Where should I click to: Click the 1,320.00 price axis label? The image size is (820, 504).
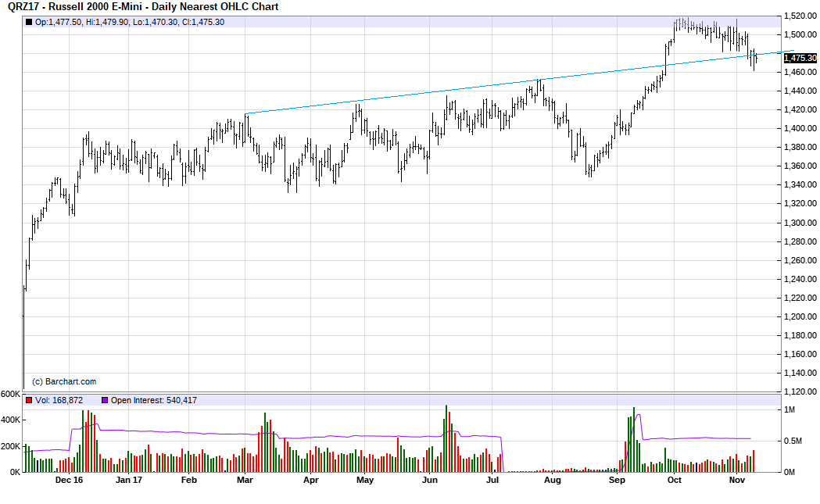pyautogui.click(x=800, y=203)
